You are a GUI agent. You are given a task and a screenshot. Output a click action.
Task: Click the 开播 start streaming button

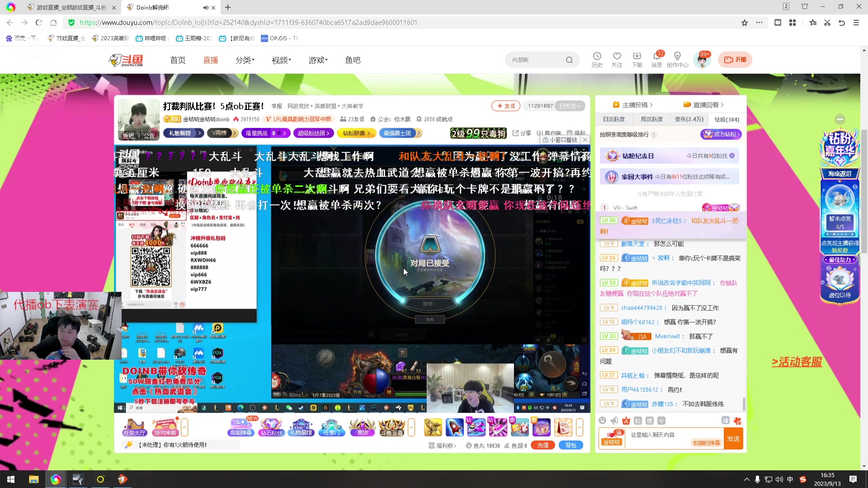click(735, 60)
